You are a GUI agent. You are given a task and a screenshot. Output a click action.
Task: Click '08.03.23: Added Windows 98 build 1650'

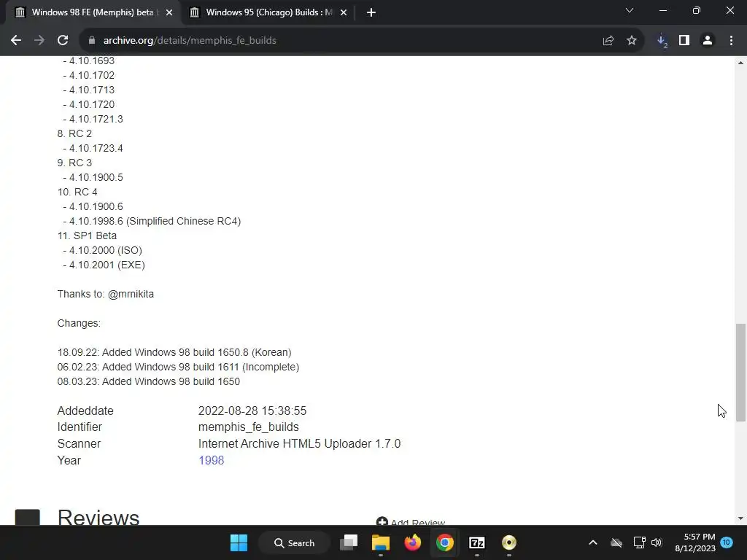point(149,382)
